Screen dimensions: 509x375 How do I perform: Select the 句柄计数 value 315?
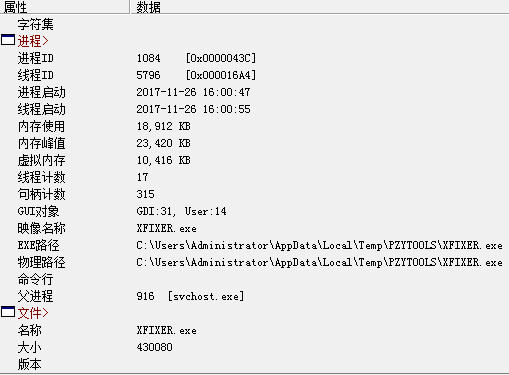click(x=145, y=194)
